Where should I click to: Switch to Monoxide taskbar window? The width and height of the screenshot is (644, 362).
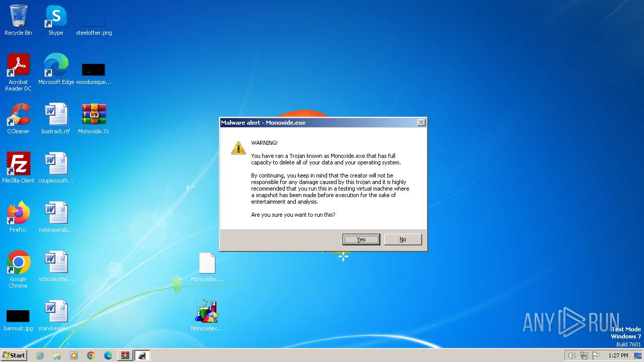(142, 355)
